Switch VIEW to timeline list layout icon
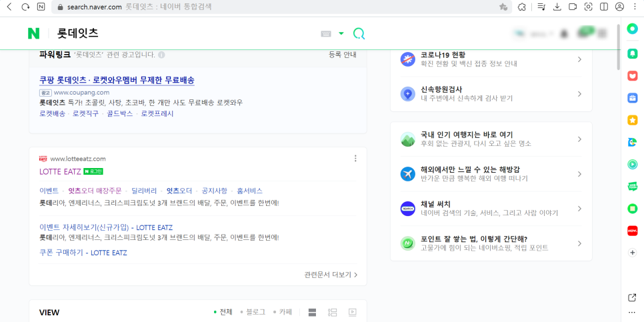This screenshot has height=322, width=644. point(333,312)
